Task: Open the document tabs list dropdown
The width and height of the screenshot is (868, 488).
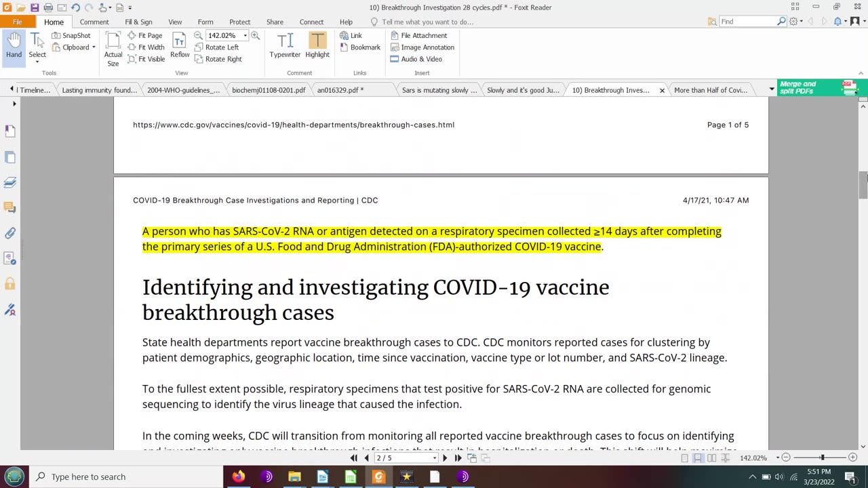Action: pyautogui.click(x=771, y=89)
